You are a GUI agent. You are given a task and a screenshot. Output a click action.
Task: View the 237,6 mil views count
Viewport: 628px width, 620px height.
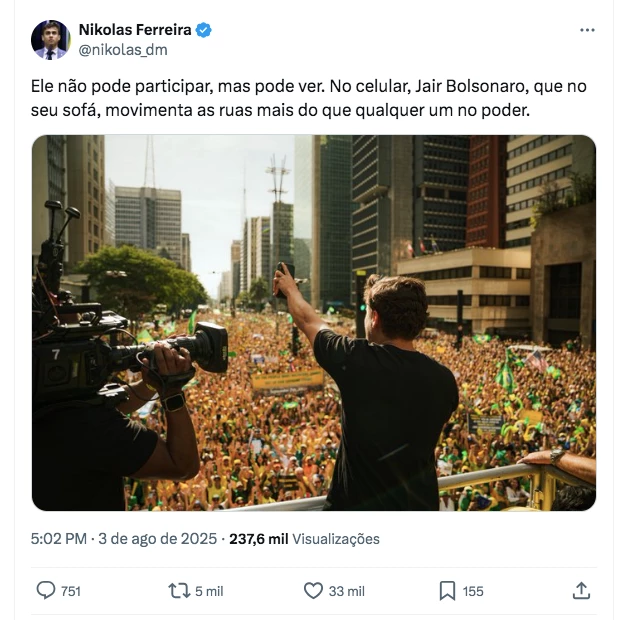259,539
